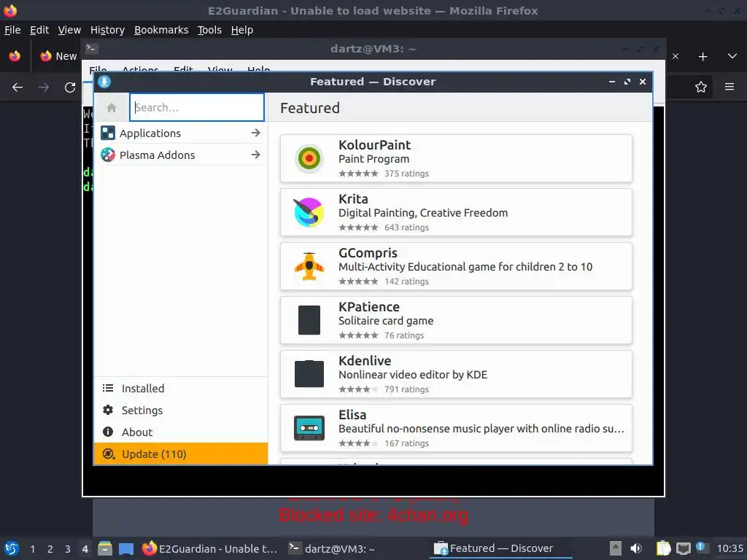Click the GCompris airplane icon
Image resolution: width=747 pixels, height=560 pixels.
tap(309, 266)
